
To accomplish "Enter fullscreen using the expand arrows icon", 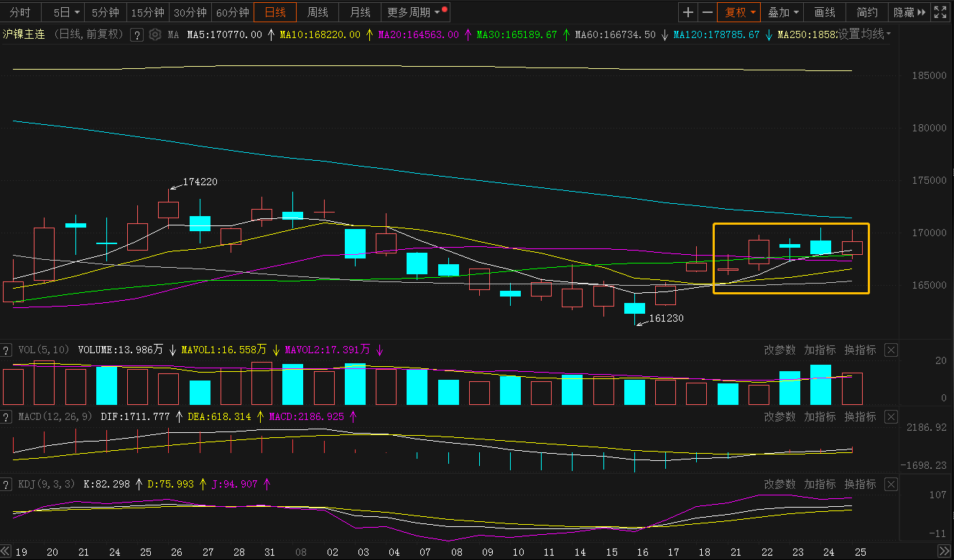I will [x=940, y=12].
